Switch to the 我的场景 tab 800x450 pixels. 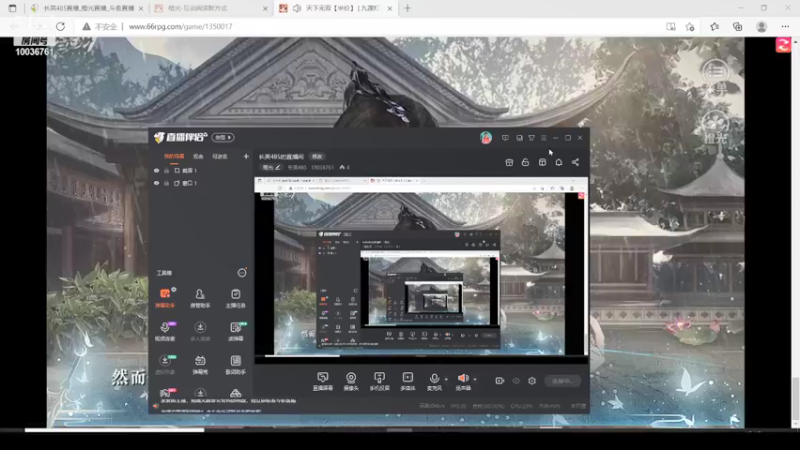174,157
